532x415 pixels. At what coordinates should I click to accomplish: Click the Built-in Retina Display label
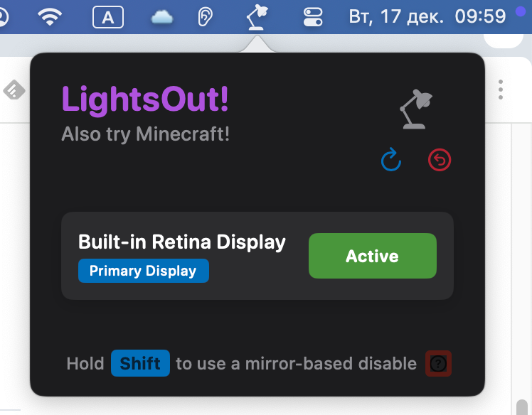[x=182, y=242]
